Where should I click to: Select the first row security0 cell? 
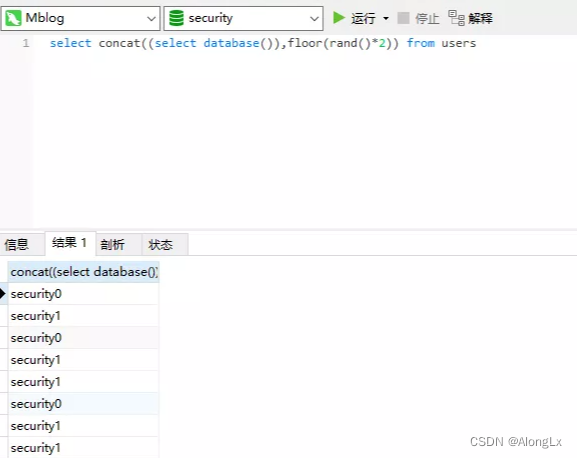click(83, 294)
